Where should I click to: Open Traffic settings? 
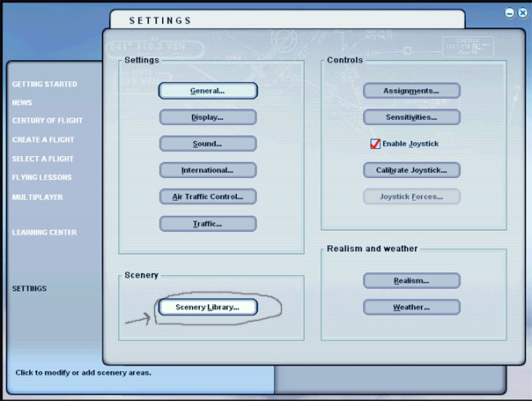[x=208, y=224]
